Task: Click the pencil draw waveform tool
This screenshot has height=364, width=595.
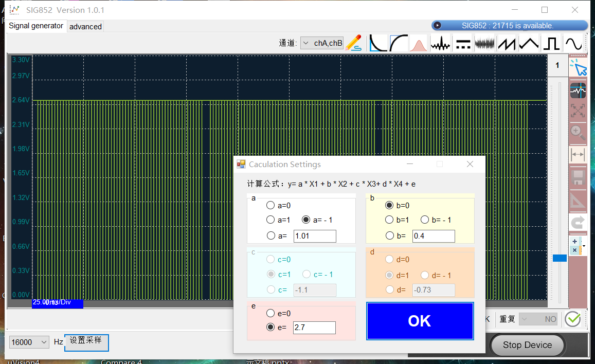Action: 354,43
